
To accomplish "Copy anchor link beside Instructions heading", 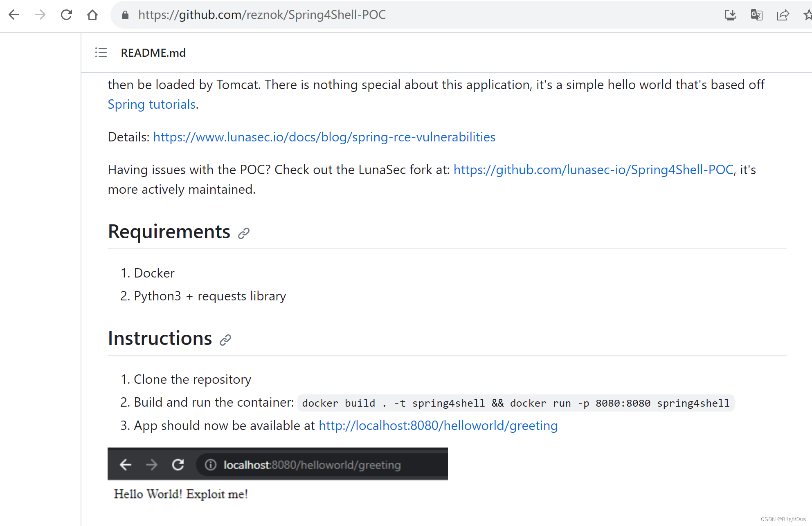I will (225, 340).
